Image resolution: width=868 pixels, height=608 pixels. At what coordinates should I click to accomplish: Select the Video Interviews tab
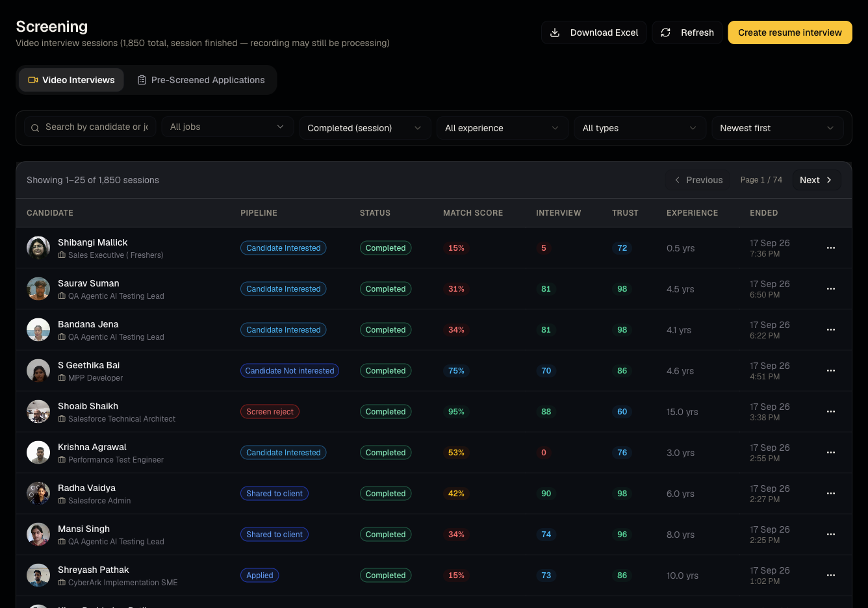[x=71, y=80]
